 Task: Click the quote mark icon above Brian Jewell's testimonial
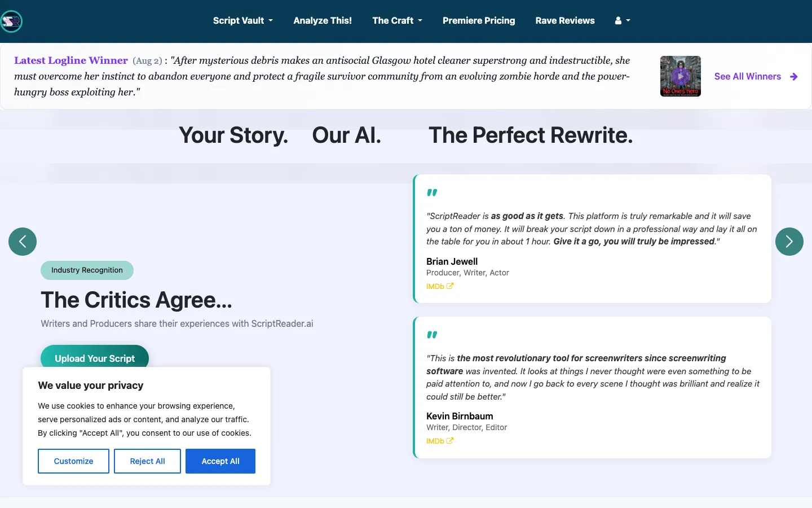point(432,192)
